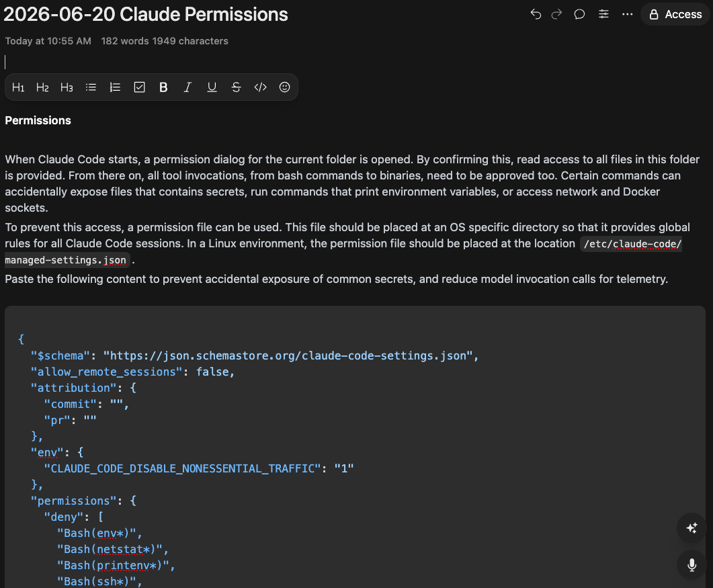Click the Bash(ssh*) entry
The width and height of the screenshot is (713, 588).
click(99, 582)
